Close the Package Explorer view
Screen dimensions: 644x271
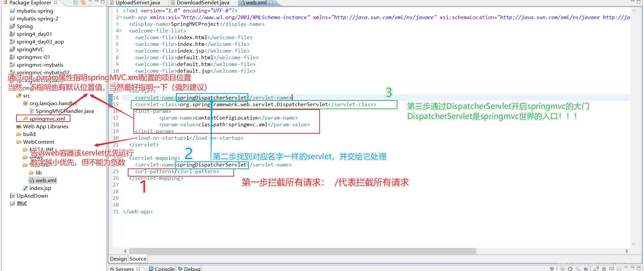pyautogui.click(x=56, y=3)
